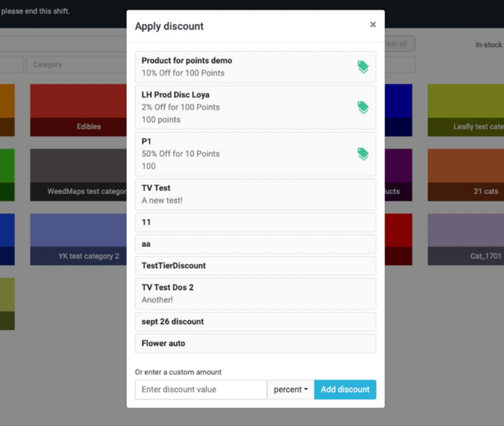
Task: Focus the Enter discount value field
Action: [201, 389]
